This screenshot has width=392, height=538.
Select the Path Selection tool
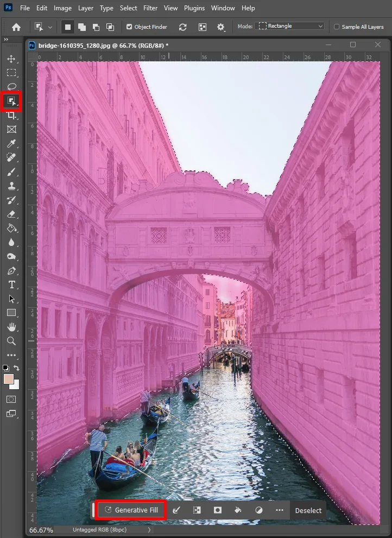tap(11, 299)
